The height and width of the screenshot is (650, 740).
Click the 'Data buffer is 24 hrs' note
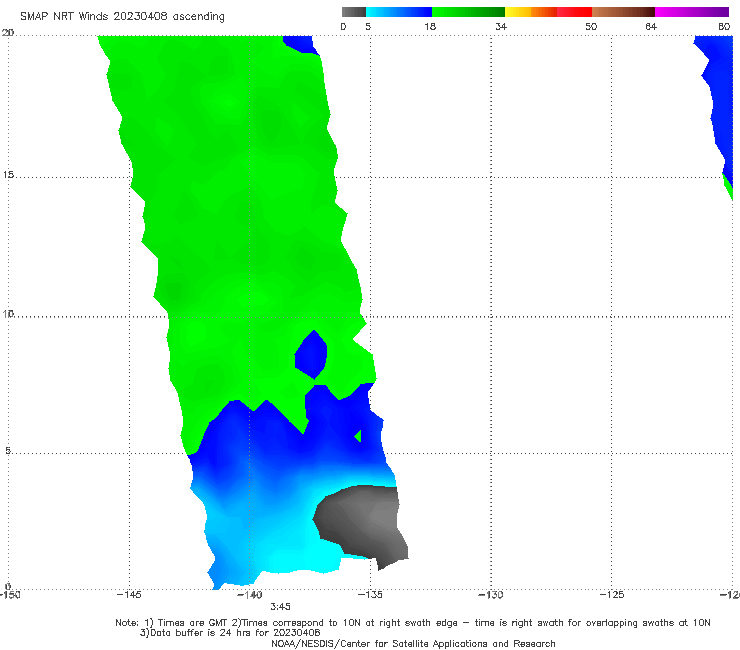click(x=230, y=633)
